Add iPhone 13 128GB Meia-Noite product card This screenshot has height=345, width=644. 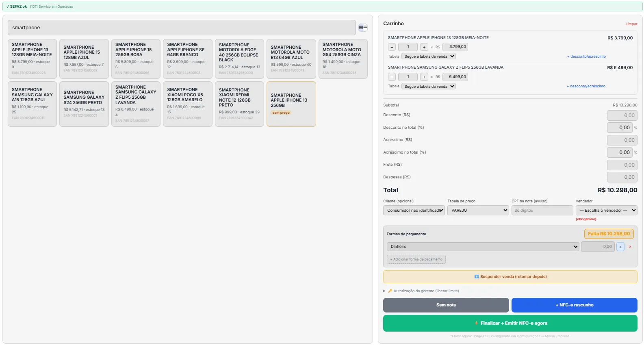point(33,59)
